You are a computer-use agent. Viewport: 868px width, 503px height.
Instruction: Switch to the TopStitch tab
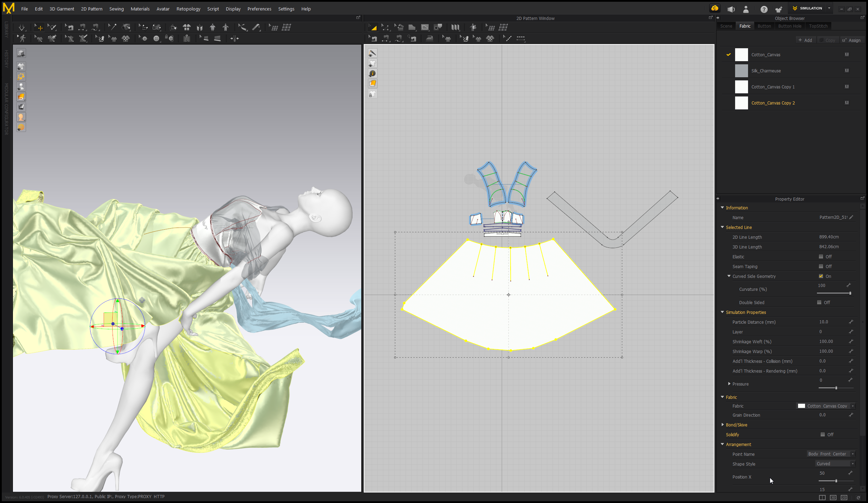coord(818,26)
